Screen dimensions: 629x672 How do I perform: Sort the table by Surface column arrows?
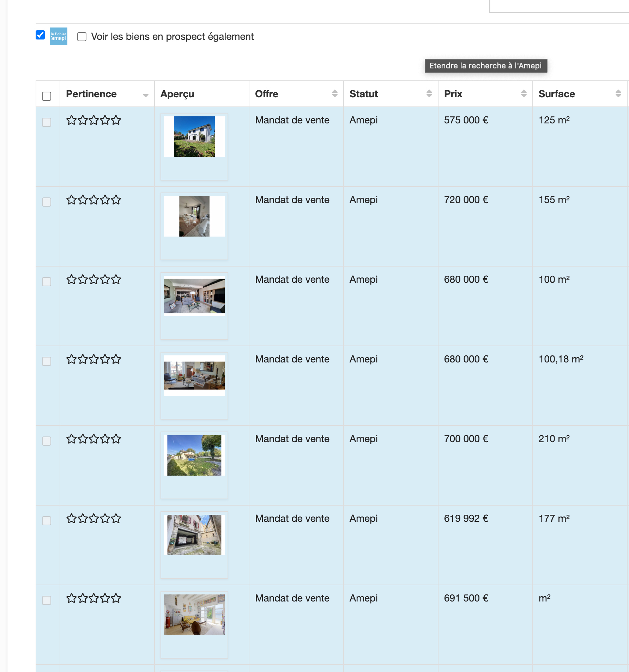(618, 94)
